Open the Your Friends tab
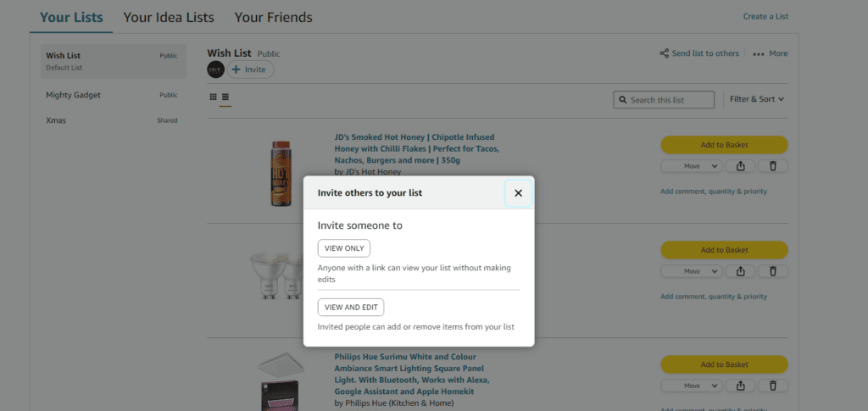The width and height of the screenshot is (868, 411). pyautogui.click(x=273, y=17)
